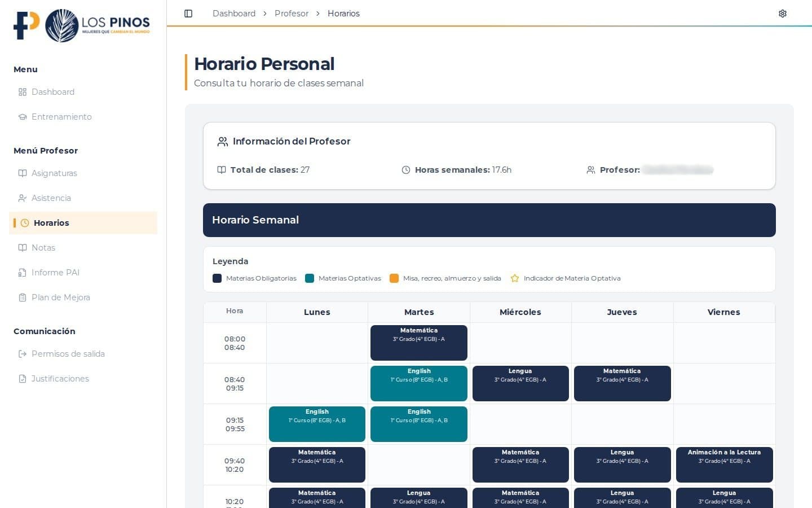Click the Entrenamiento graduation cap icon

(23, 117)
